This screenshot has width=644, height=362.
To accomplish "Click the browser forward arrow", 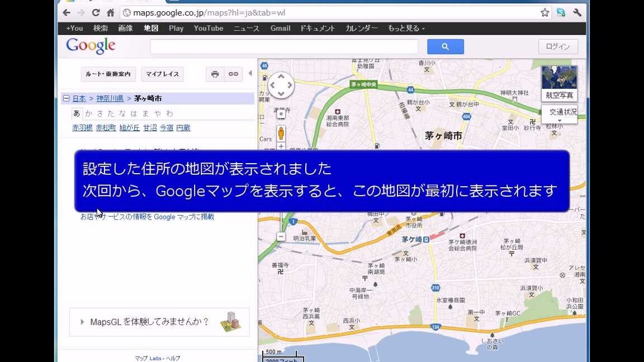I will click(x=81, y=13).
